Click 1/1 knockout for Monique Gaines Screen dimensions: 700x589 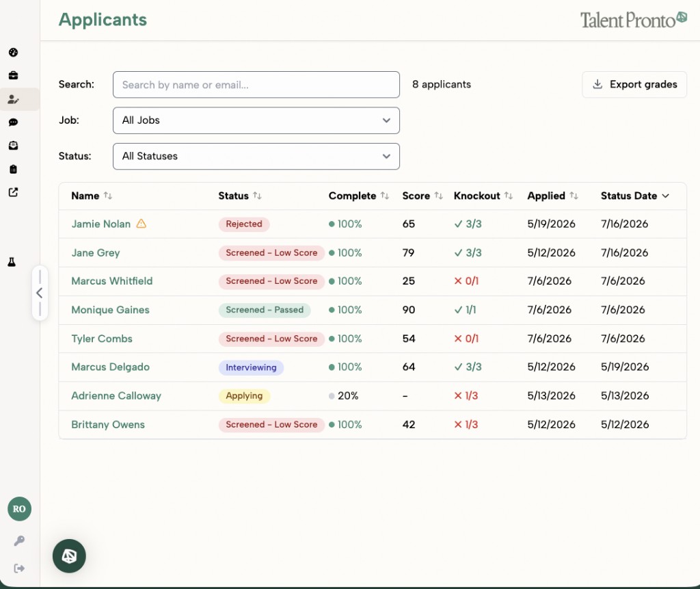click(x=465, y=310)
